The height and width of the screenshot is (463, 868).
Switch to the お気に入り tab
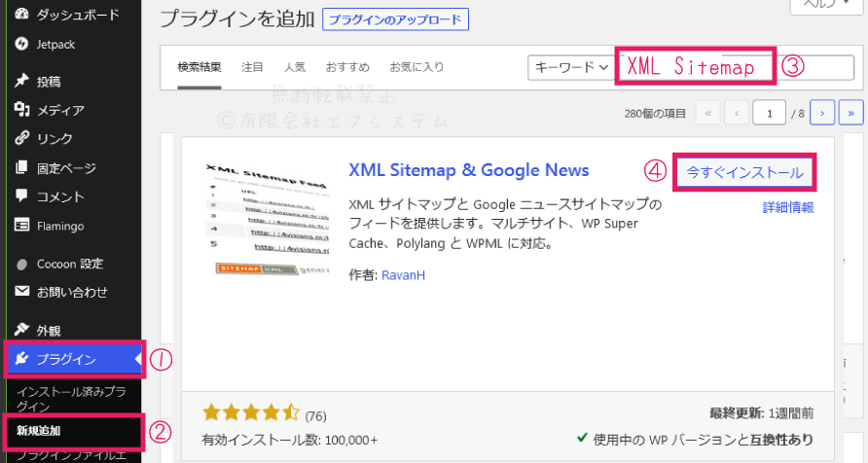coord(416,67)
